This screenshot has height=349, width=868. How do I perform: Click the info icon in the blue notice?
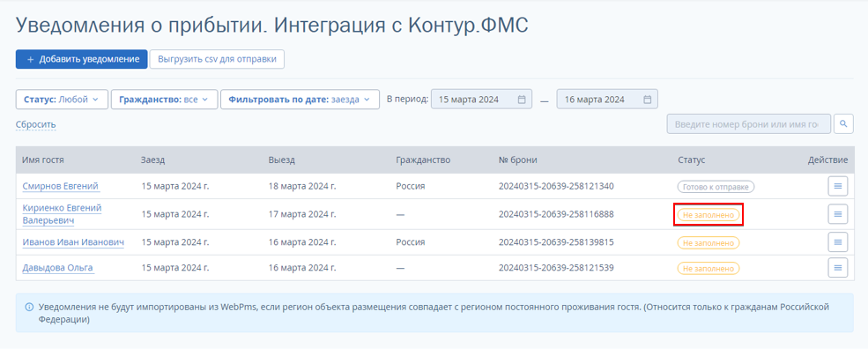tap(29, 307)
